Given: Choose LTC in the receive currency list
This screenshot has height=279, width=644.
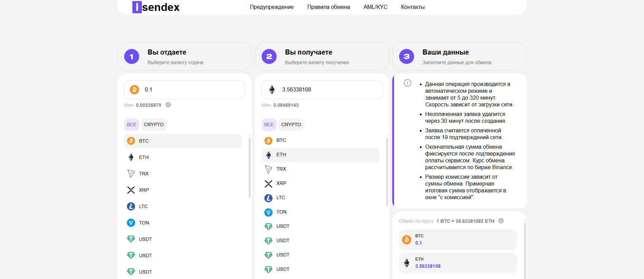Looking at the screenshot, I should (x=320, y=197).
